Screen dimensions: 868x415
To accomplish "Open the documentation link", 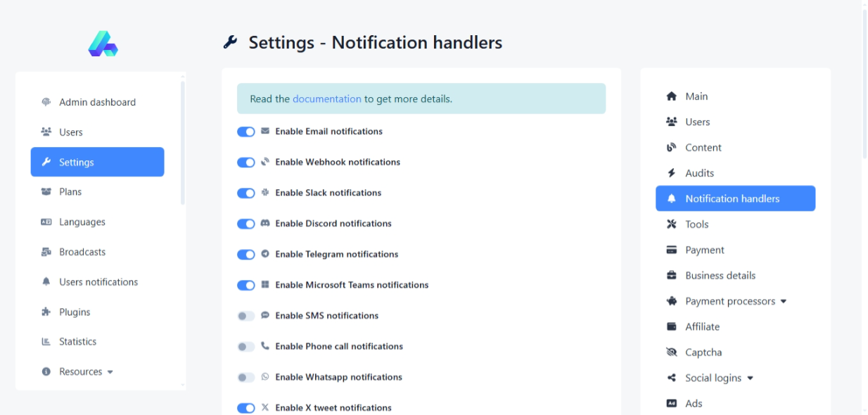I will pos(326,99).
